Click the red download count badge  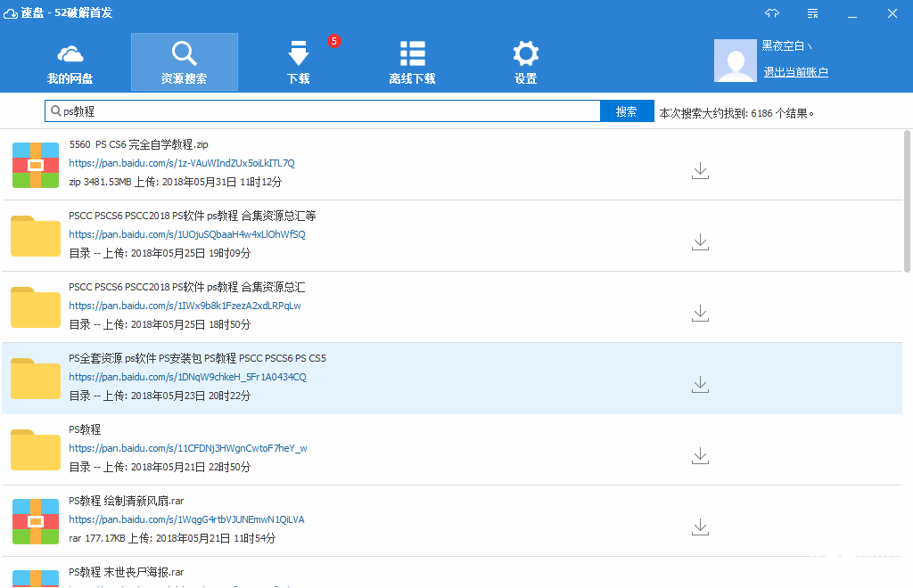(x=333, y=41)
